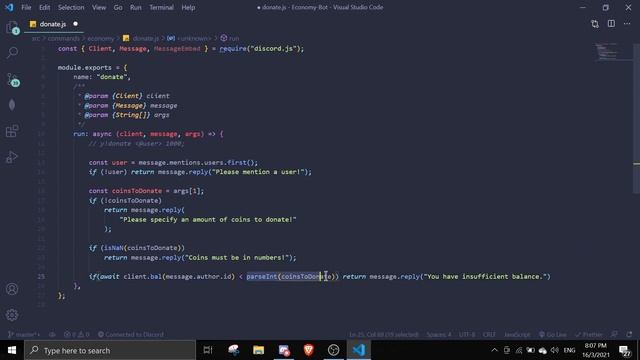Open the Search view in the activity bar
Screen dimensions: 640x360
pyautogui.click(x=12, y=53)
